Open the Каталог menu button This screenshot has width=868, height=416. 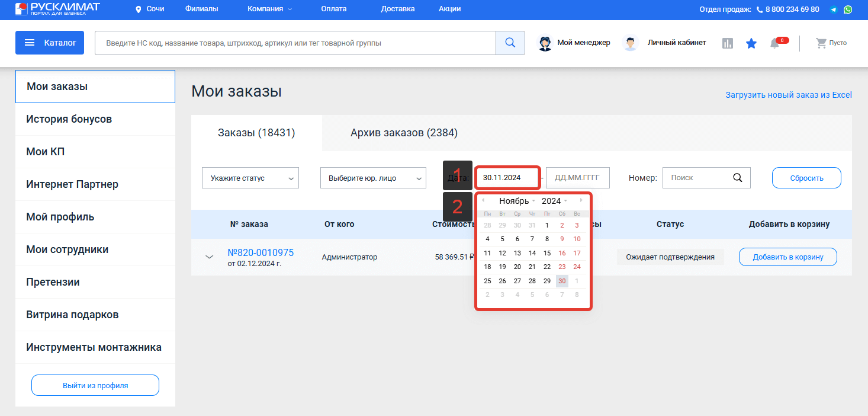(x=50, y=43)
